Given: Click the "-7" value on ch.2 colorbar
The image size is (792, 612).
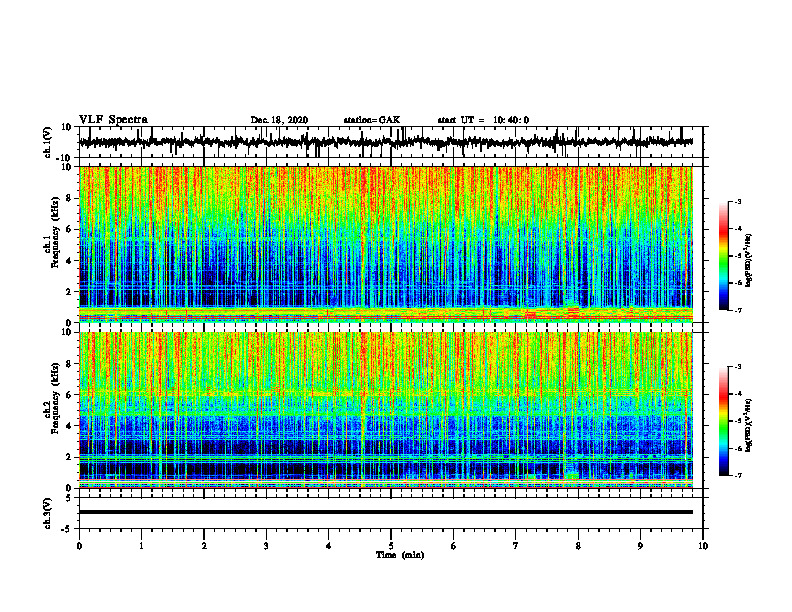Looking at the screenshot, I should coord(738,475).
